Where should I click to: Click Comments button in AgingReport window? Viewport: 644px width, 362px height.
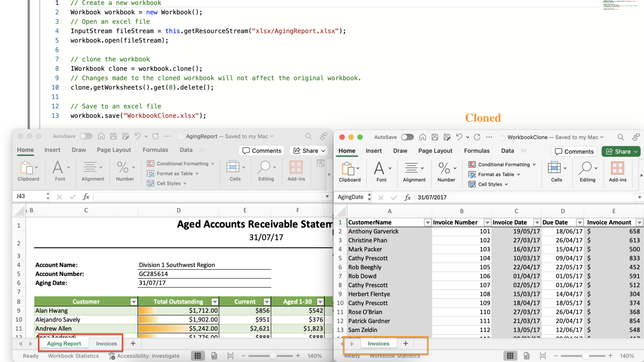click(x=262, y=151)
